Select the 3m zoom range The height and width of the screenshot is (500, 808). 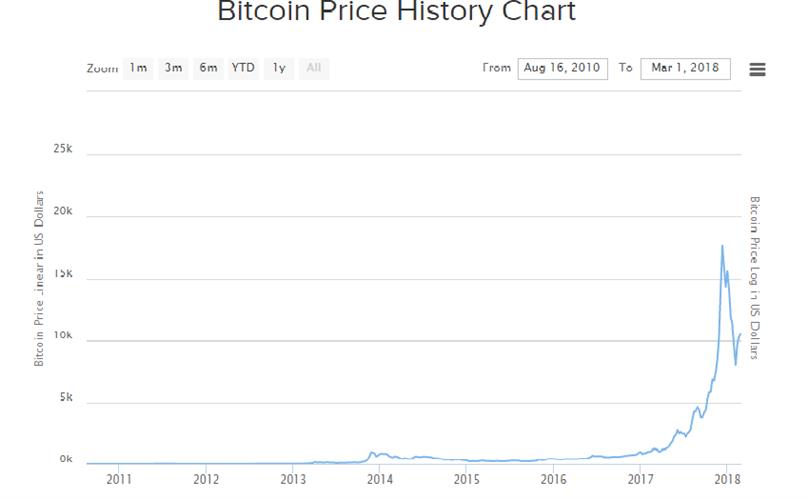[173, 68]
